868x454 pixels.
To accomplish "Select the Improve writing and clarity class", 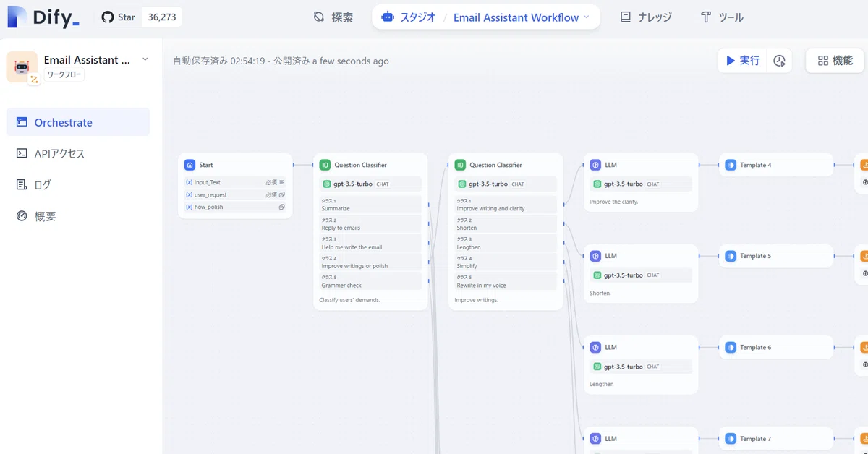I will (506, 205).
